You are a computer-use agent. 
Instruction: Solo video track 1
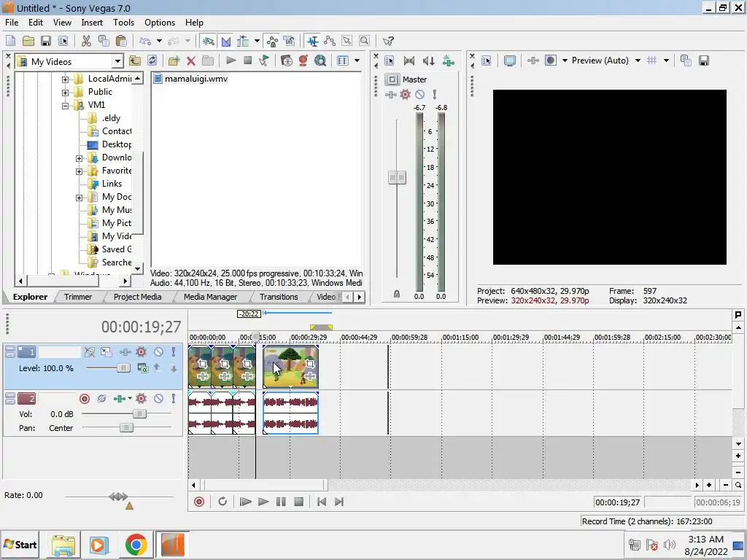click(x=174, y=352)
